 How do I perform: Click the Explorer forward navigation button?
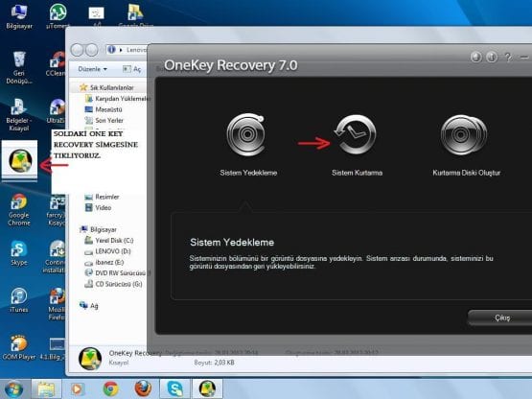[x=92, y=50]
